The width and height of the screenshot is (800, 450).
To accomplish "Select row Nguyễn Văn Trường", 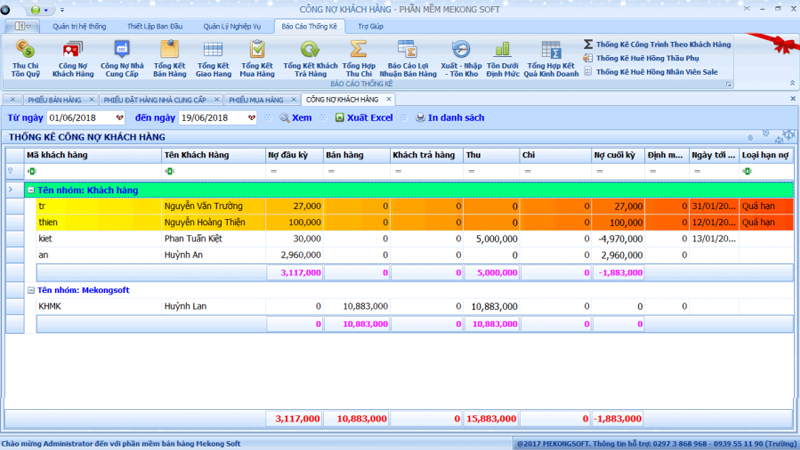I will [x=415, y=206].
